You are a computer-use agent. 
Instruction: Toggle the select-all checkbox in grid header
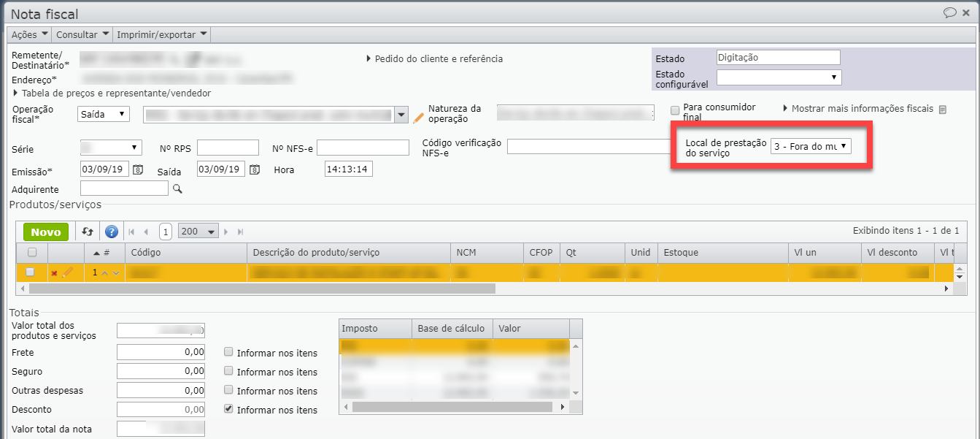pos(31,253)
